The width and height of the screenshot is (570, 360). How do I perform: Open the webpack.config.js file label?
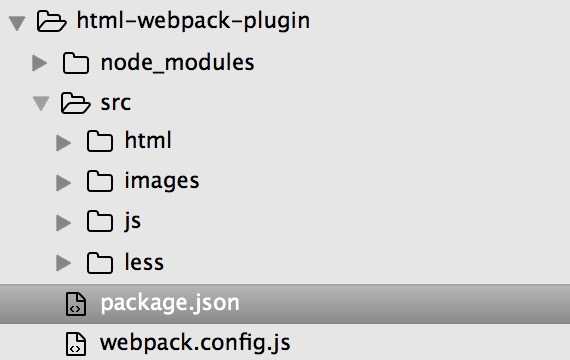coord(195,344)
